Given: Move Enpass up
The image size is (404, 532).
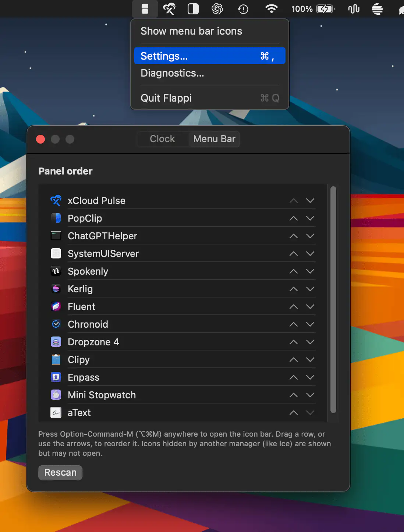Looking at the screenshot, I should [x=294, y=377].
